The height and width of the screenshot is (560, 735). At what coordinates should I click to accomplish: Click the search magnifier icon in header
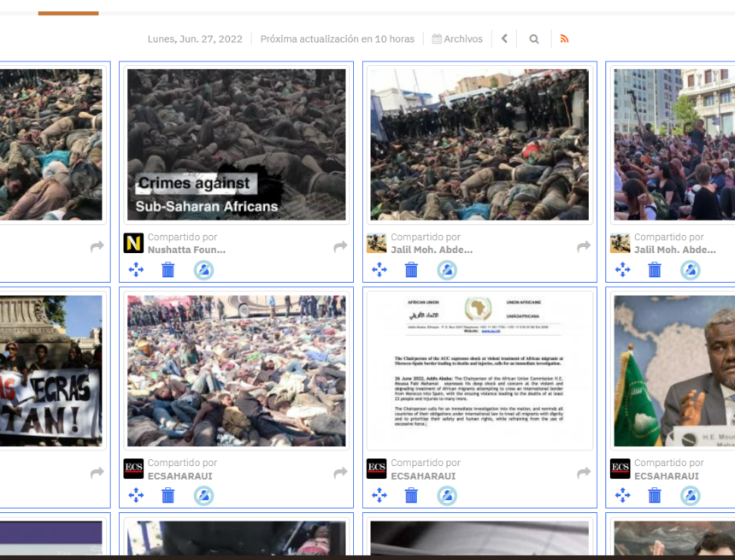tap(534, 38)
